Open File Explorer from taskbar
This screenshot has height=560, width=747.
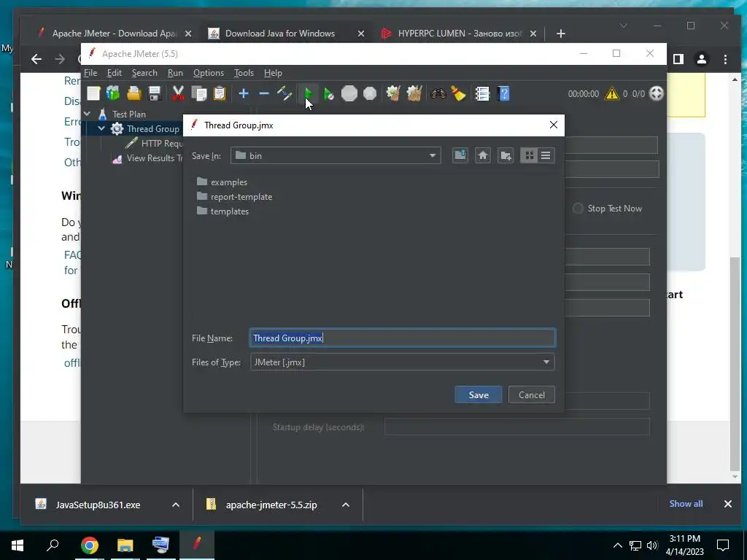point(125,545)
